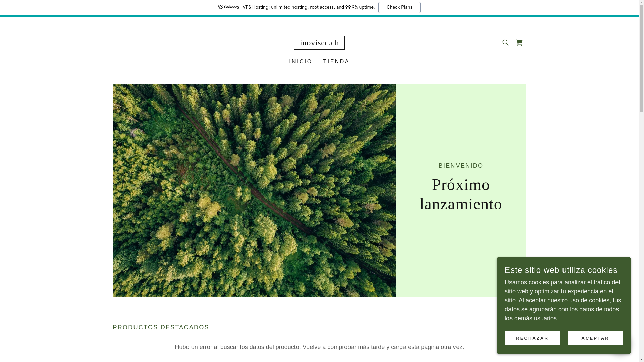
Task: Click the cookie usage description paragraph
Action: 562,300
